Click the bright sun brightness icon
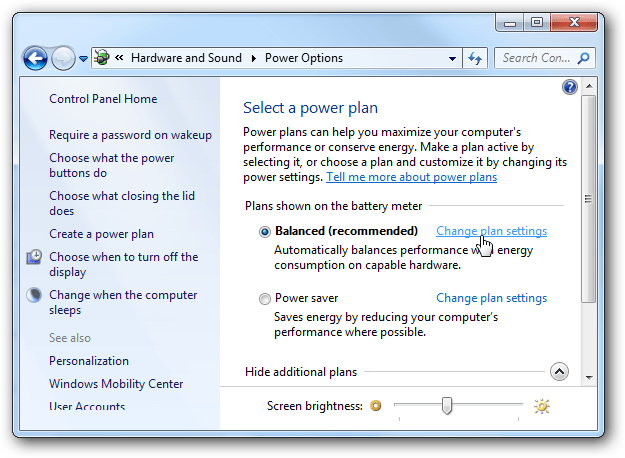The image size is (625, 458). click(542, 406)
